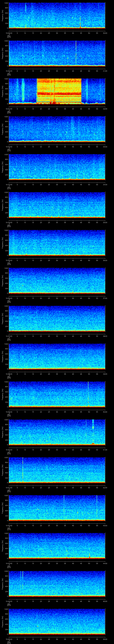This screenshot has width=114, height=644.
Task: Click the 19:41:00 start time label
Action: click(x=9, y=487)
